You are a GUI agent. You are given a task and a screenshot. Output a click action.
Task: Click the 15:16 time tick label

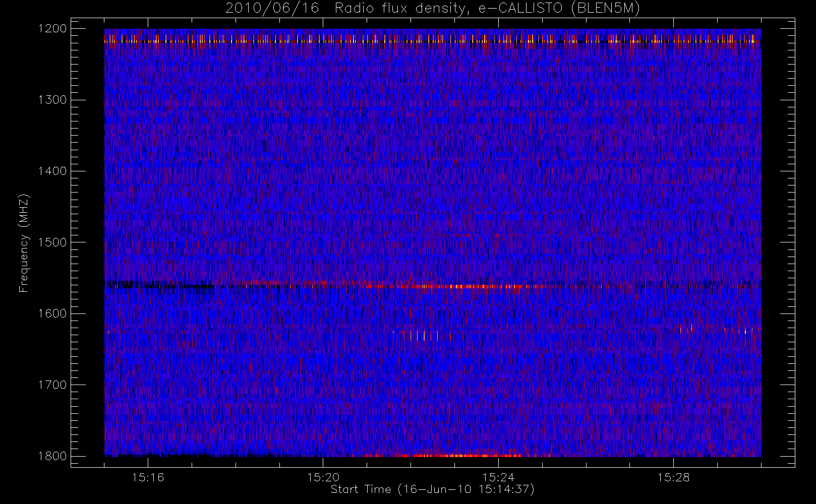[x=148, y=477]
